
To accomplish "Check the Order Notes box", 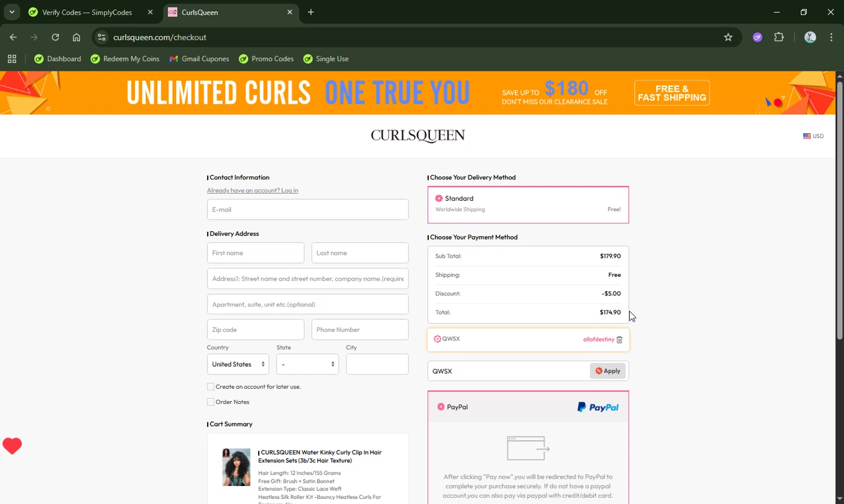I will pos(210,402).
